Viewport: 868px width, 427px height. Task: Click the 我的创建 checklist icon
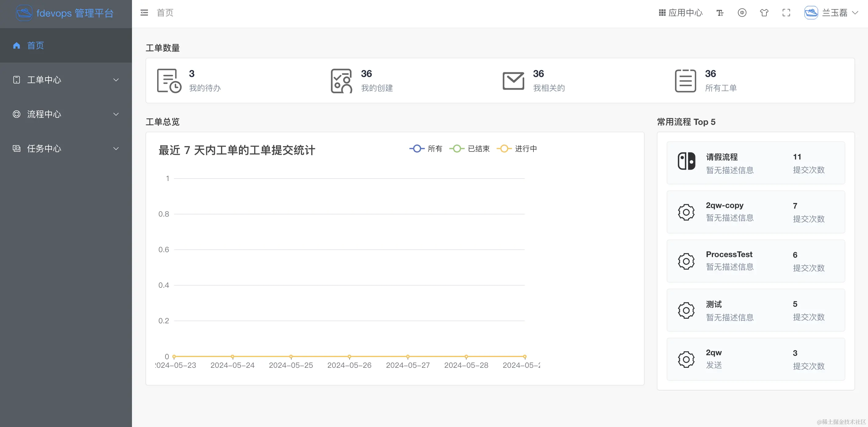(341, 81)
